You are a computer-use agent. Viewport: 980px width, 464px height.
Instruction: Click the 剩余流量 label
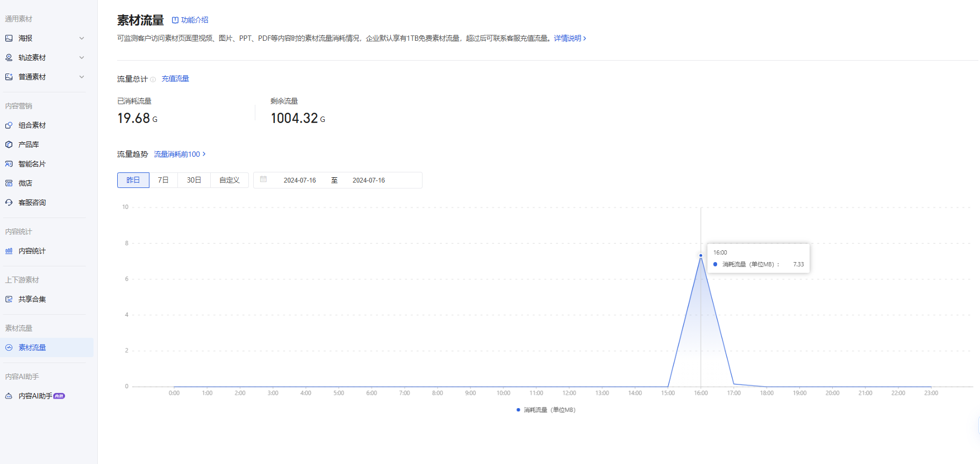(x=284, y=101)
